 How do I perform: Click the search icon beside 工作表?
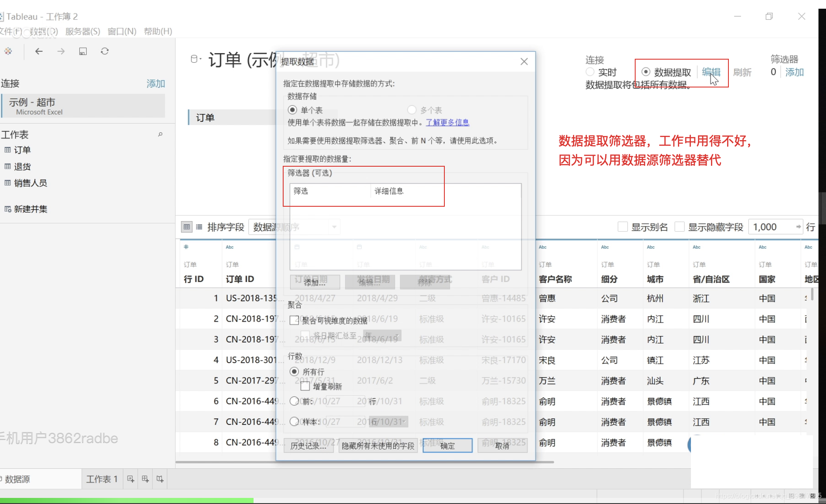tap(160, 134)
